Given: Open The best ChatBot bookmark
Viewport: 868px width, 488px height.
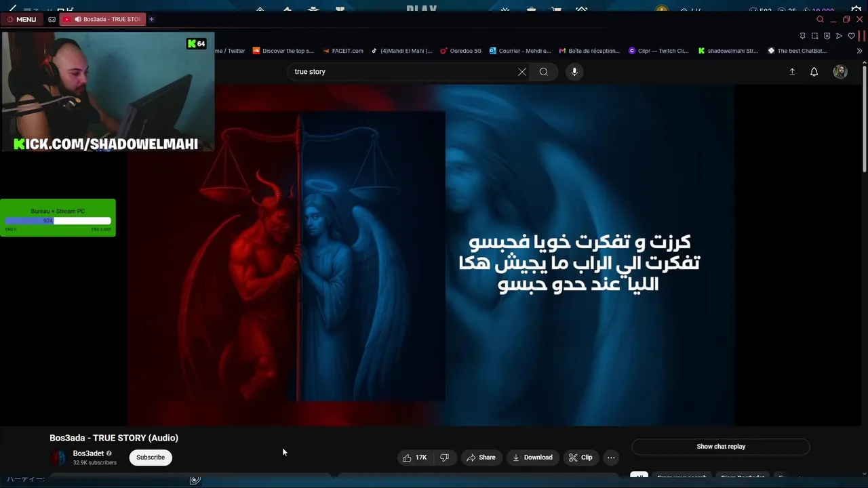Looking at the screenshot, I should (x=797, y=51).
